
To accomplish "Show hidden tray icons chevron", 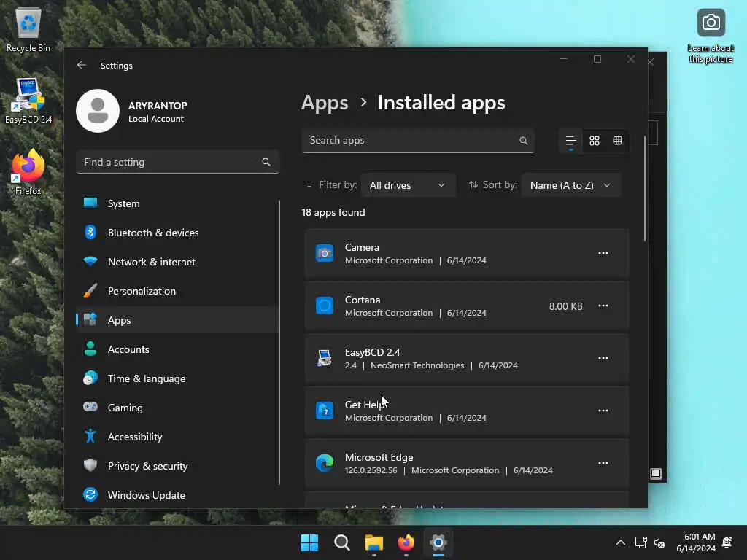I will click(x=620, y=542).
